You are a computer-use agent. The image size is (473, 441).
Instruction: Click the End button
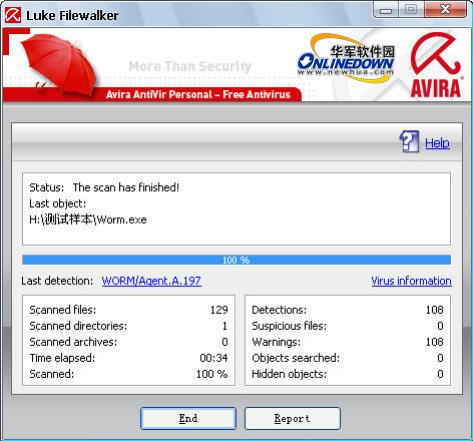coord(188,418)
